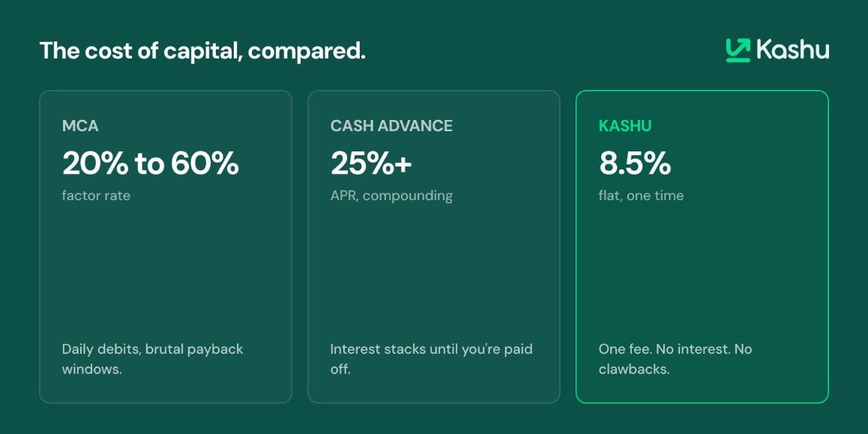This screenshot has height=434, width=868.
Task: Click the '25%+' rate figure
Action: click(371, 164)
